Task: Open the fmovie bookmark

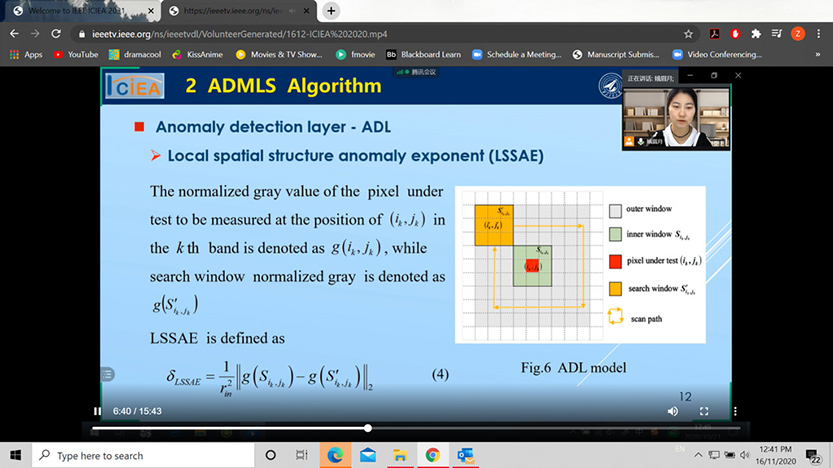Action: click(355, 54)
